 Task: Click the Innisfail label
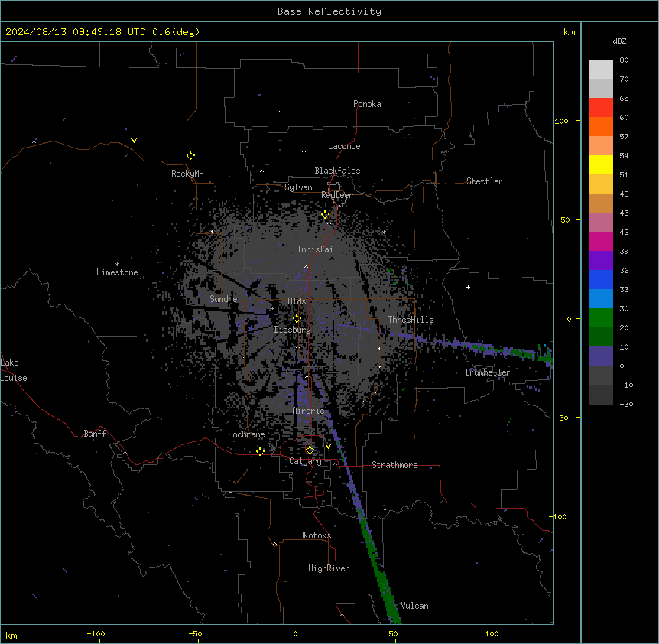coord(317,249)
